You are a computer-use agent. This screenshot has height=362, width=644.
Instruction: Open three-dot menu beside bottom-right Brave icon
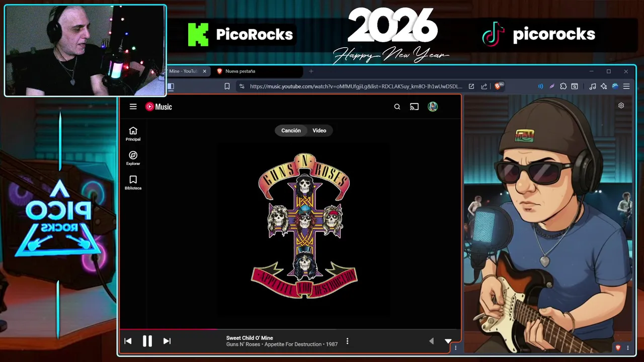click(627, 347)
